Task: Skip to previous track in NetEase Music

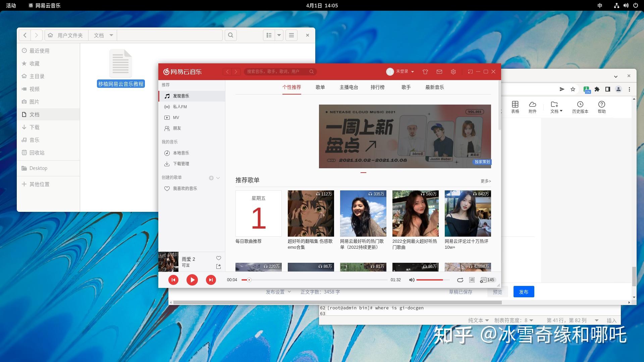Action: click(173, 280)
